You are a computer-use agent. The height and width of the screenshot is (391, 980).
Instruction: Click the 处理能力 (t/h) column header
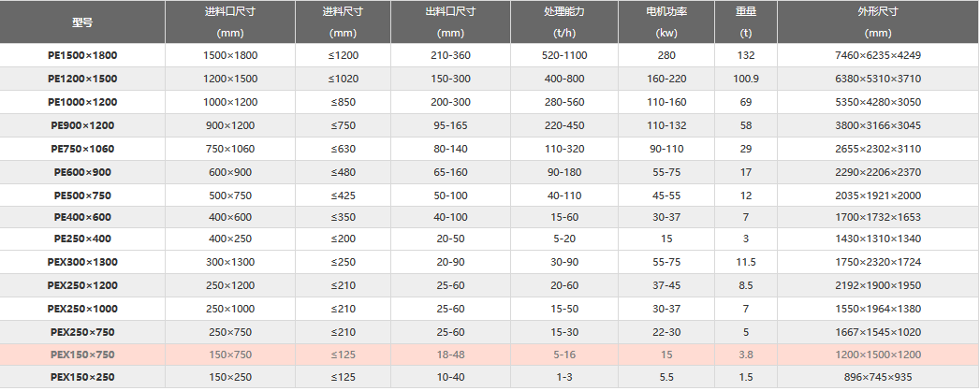click(564, 22)
